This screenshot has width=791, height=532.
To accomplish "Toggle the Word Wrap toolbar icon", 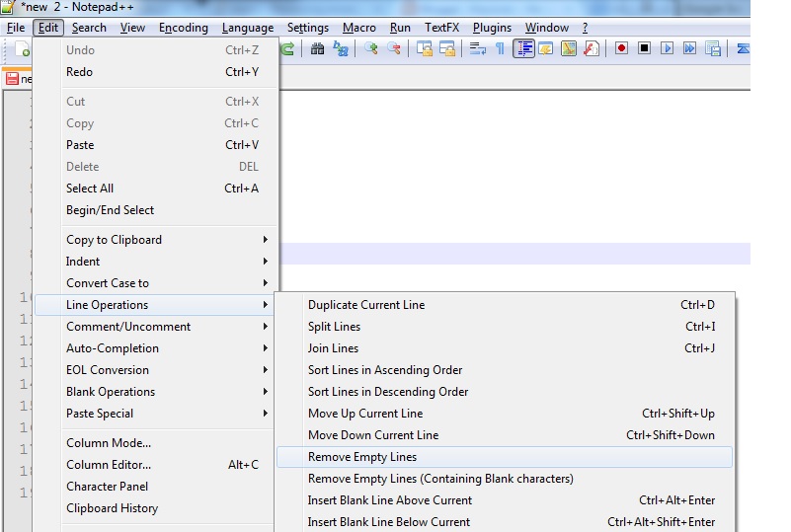I will coord(477,49).
